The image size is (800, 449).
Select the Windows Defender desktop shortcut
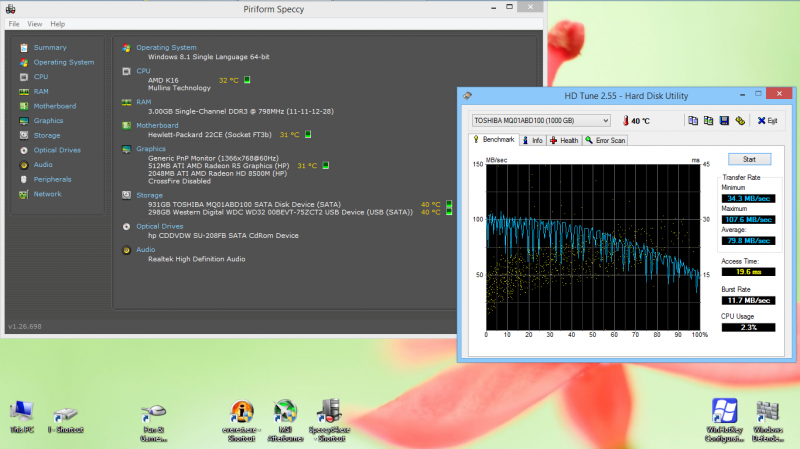coord(767,421)
